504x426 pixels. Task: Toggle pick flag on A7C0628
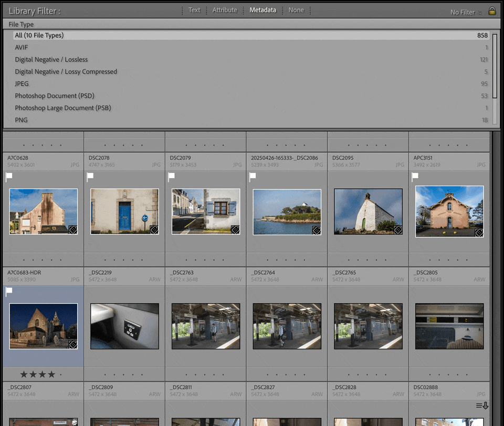[x=9, y=176]
